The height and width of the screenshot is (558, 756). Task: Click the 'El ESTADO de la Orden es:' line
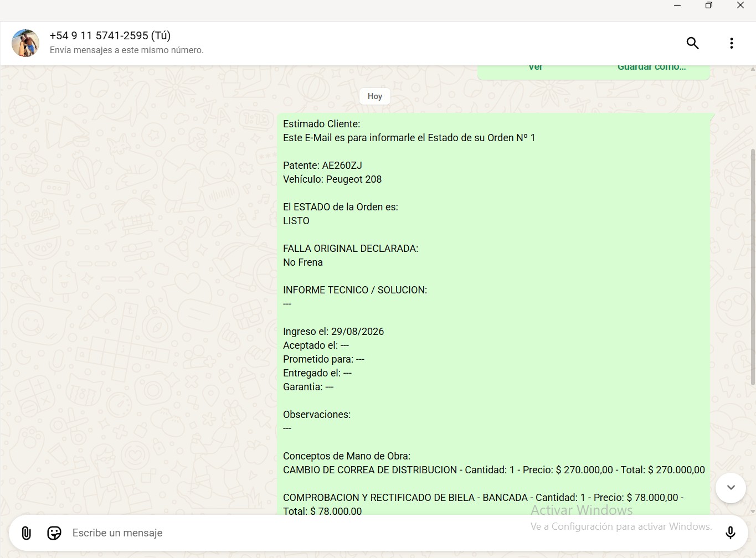[x=341, y=207]
